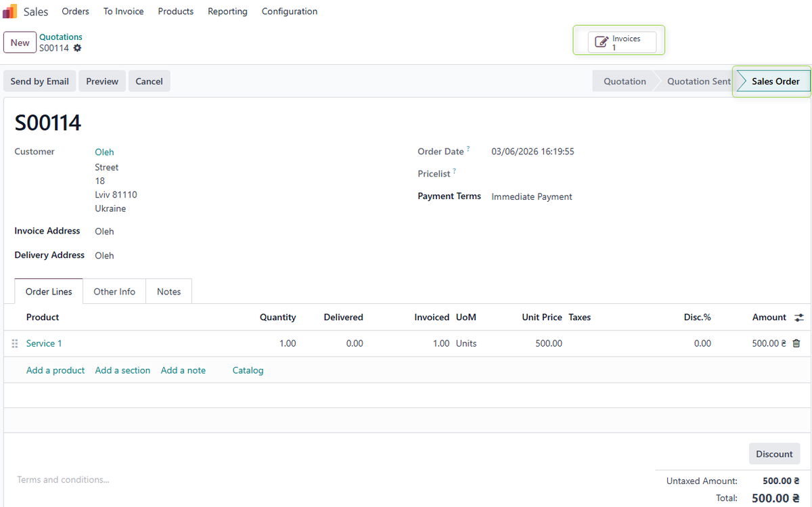The width and height of the screenshot is (812, 507).
Task: Open the optional columns sliders icon near Amount
Action: click(798, 317)
